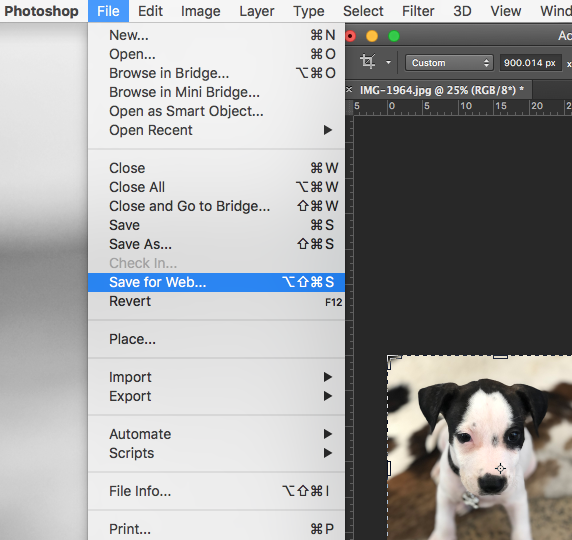Choose File Info... from File menu
The width and height of the screenshot is (572, 540).
coord(216,491)
